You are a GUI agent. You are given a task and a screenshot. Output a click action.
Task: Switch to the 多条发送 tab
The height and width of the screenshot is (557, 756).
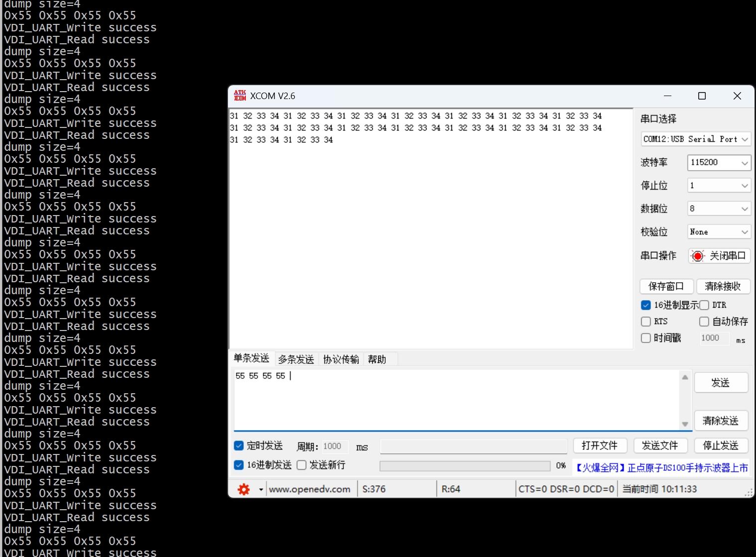point(296,359)
